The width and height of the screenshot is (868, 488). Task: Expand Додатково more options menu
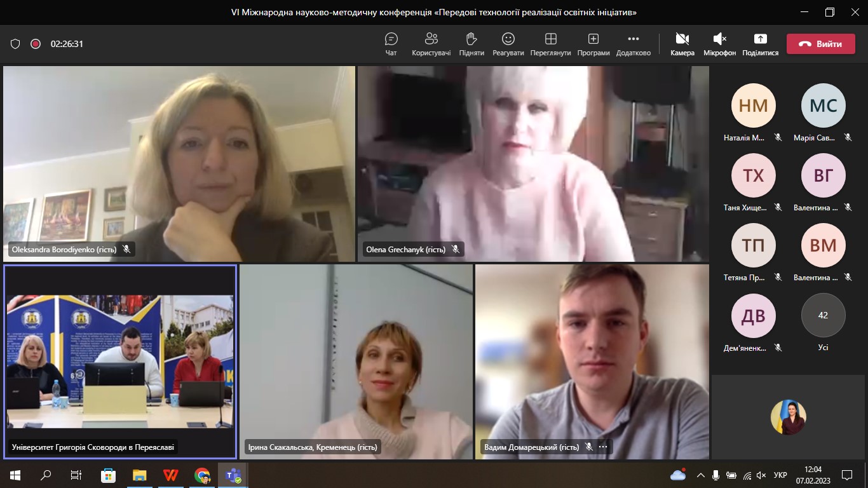tap(634, 44)
